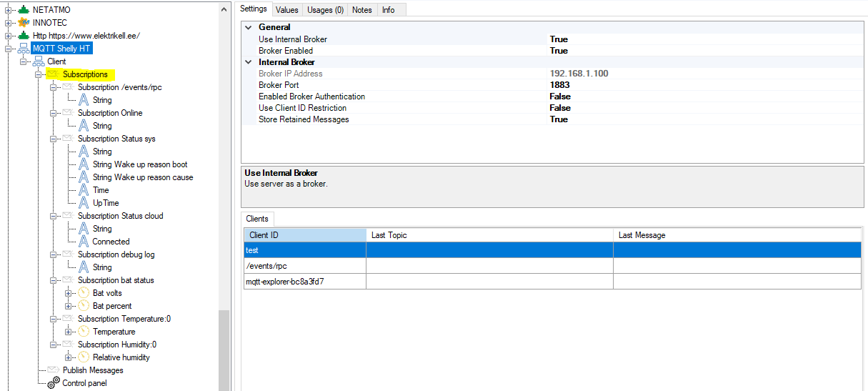Click the clock icon beside Relative humidity
Viewport: 868px width, 391px height.
point(84,357)
